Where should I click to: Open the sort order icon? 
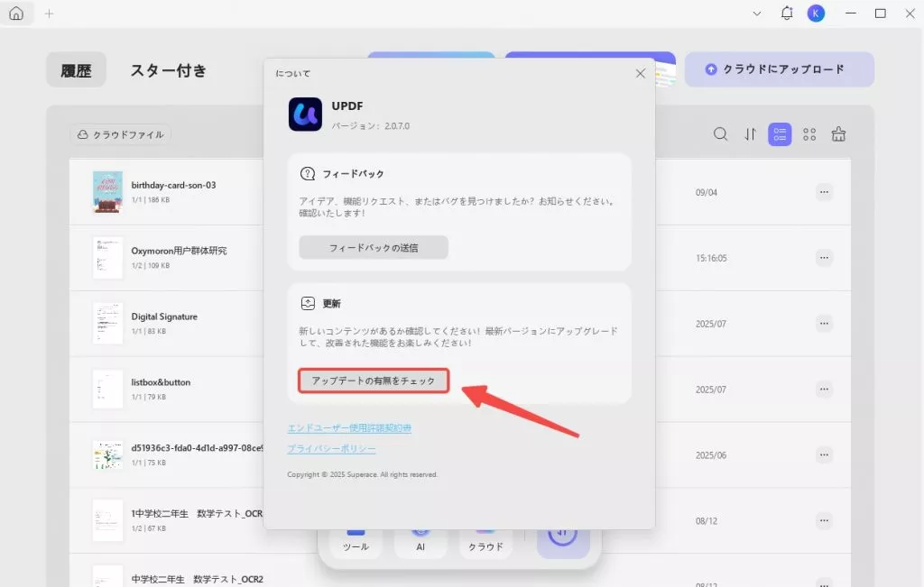[x=750, y=134]
